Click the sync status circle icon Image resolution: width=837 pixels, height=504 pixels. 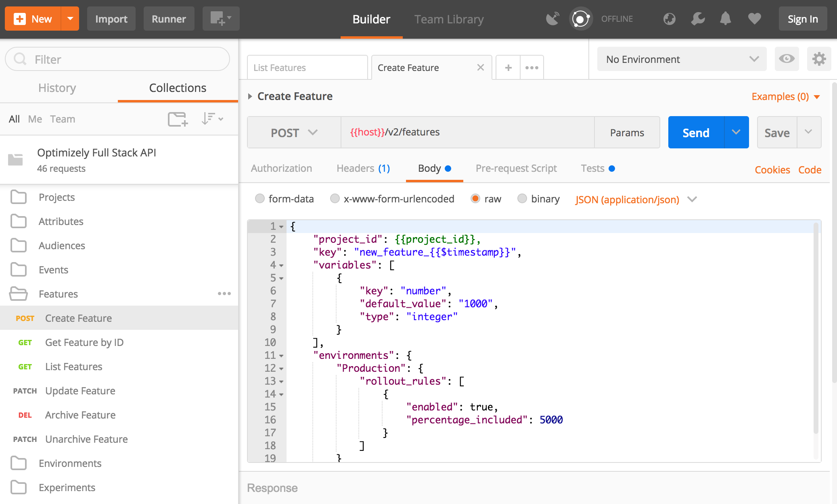point(580,19)
